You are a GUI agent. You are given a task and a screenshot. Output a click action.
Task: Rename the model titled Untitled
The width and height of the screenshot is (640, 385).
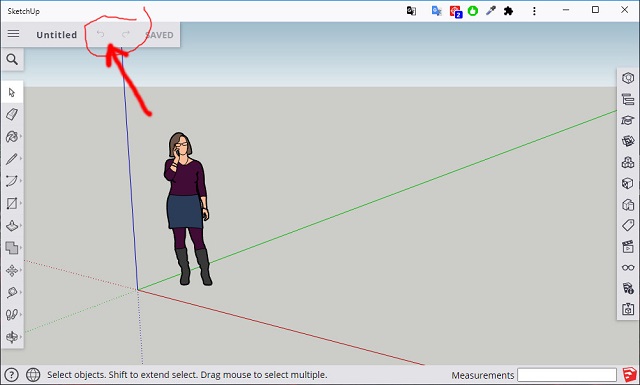pyautogui.click(x=57, y=35)
